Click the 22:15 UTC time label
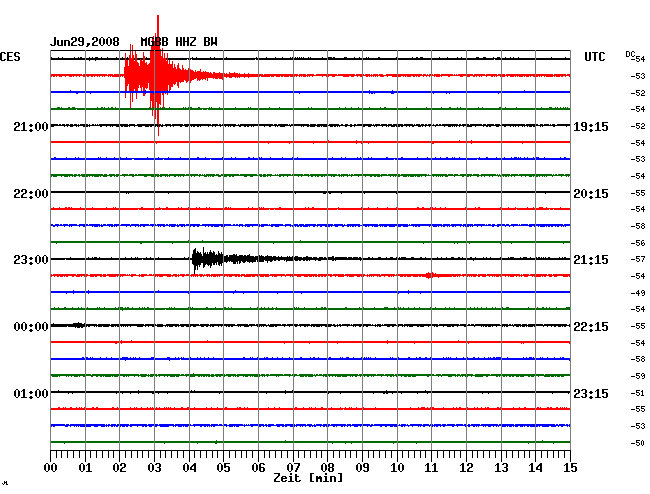This screenshot has width=650, height=494. [x=591, y=327]
